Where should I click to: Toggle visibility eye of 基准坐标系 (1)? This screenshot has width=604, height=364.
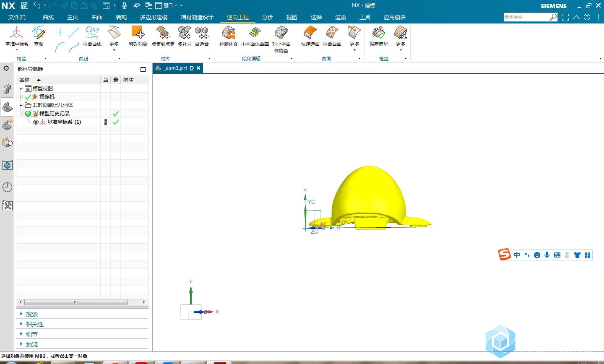36,122
